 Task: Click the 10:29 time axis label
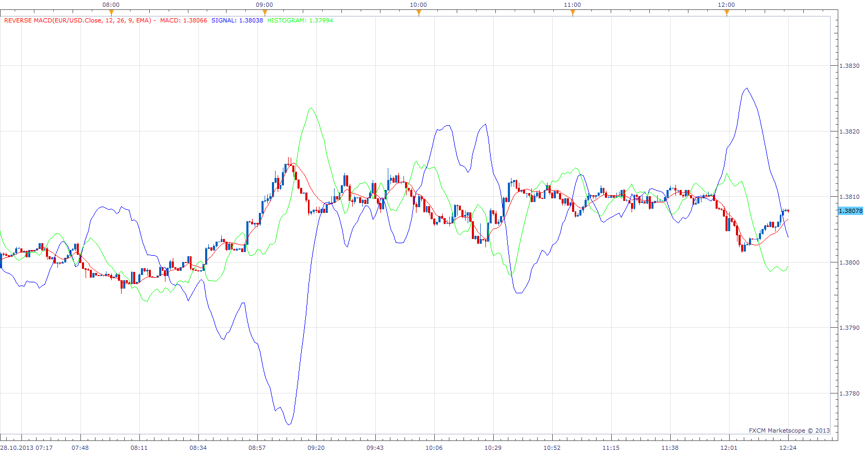(493, 448)
